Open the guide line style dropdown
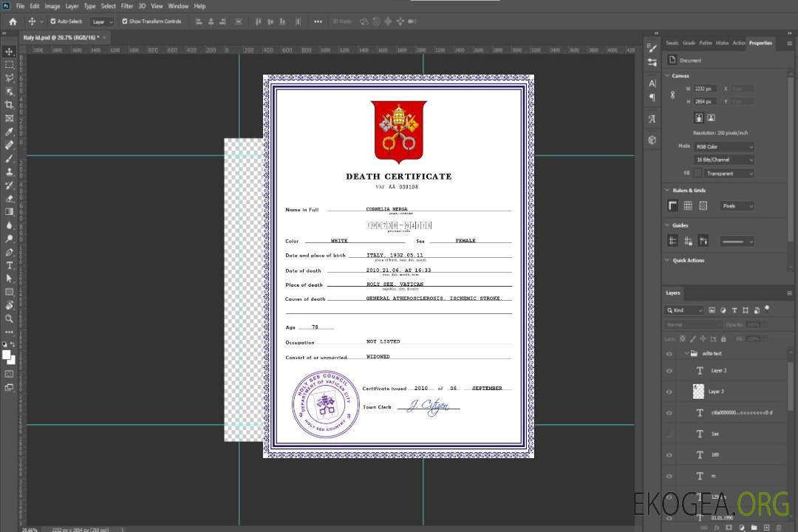The image size is (798, 532). tap(737, 242)
